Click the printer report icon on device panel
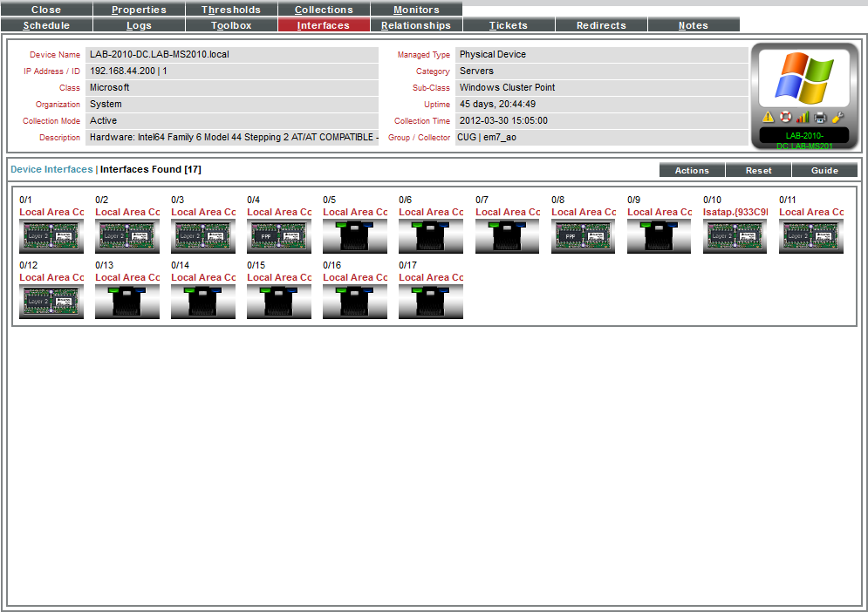868x612 pixels. point(818,116)
